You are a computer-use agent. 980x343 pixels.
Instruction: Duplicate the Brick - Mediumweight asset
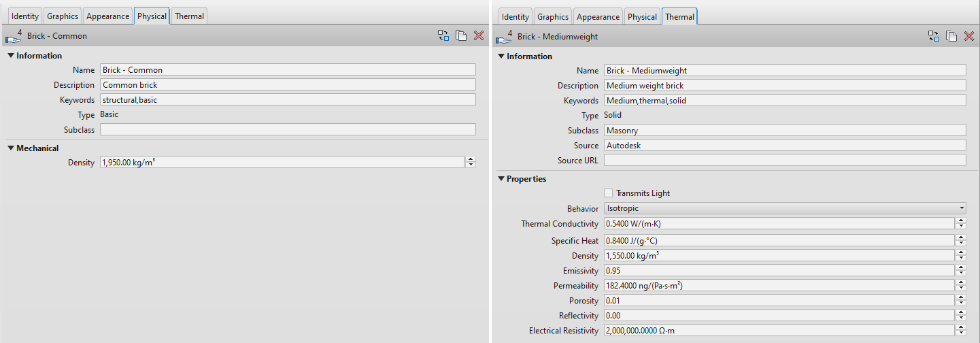[951, 36]
